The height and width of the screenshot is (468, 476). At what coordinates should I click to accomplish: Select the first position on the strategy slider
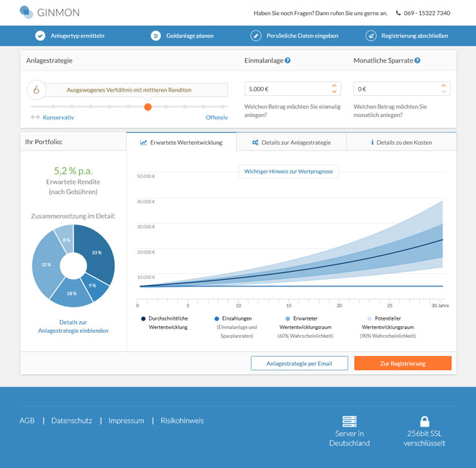click(x=53, y=107)
